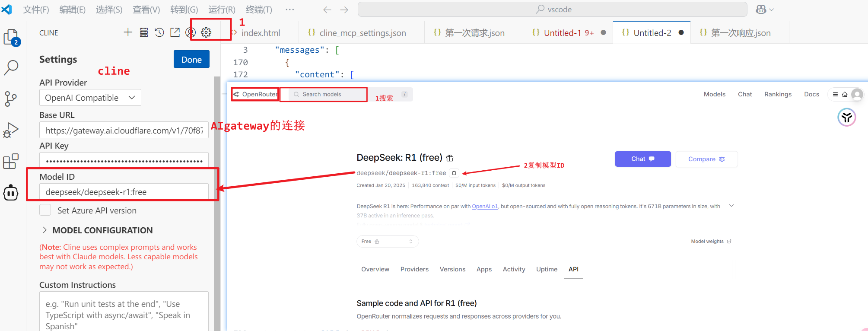Open the Free variant dropdown
This screenshot has width=868, height=331.
388,241
